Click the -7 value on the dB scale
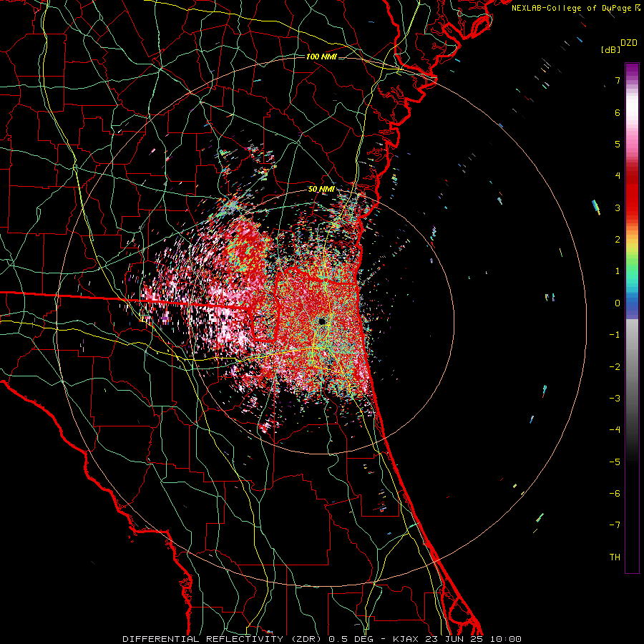This screenshot has height=644, width=644. (x=615, y=525)
